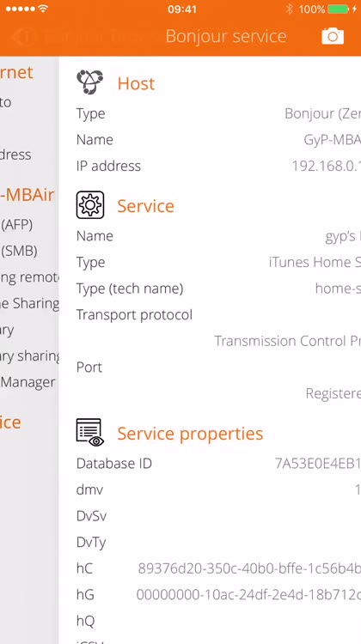Tap the battery indicator in status bar
Screen dimensions: 361x644
tap(339, 9)
